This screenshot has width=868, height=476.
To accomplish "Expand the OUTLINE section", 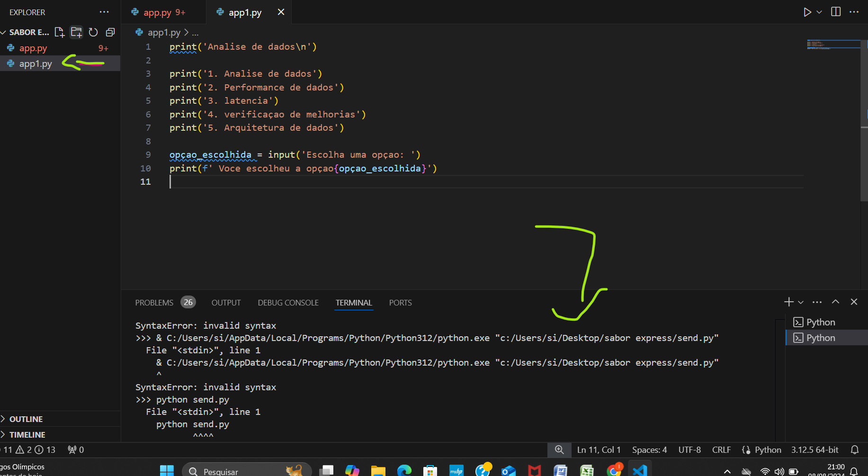I will 60,419.
